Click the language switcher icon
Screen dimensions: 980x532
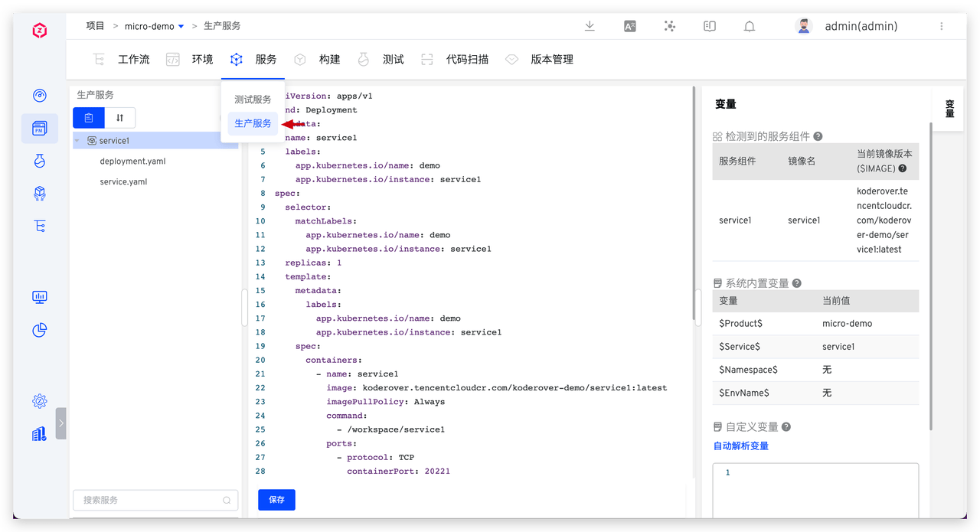click(x=629, y=25)
